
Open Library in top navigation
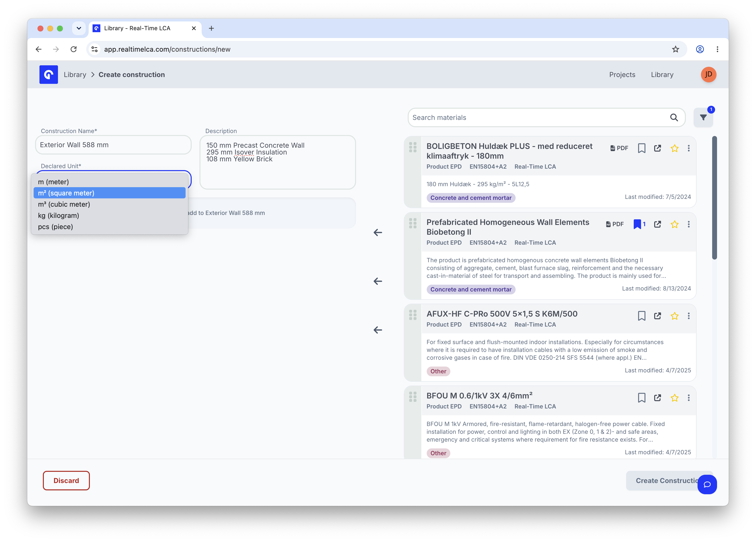[x=662, y=75]
